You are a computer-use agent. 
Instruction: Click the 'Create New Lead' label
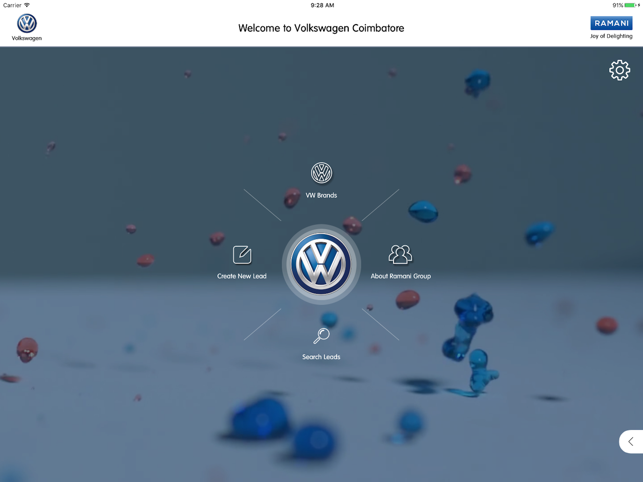[242, 276]
